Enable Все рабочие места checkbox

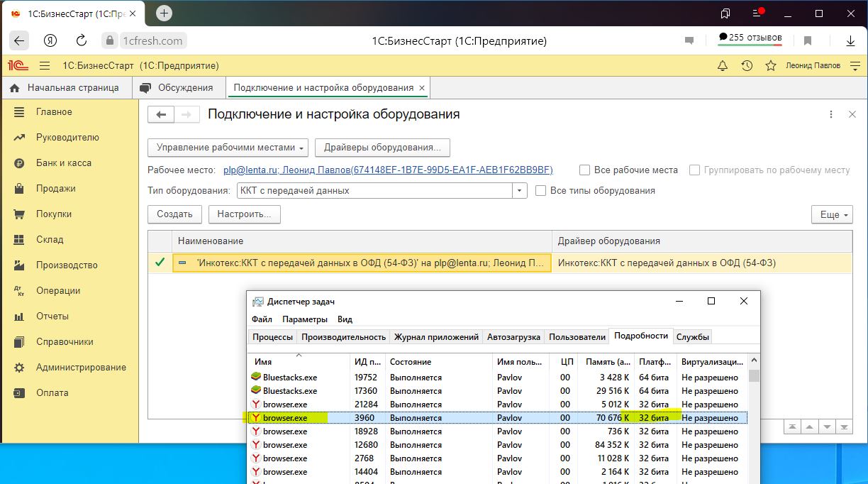(585, 170)
